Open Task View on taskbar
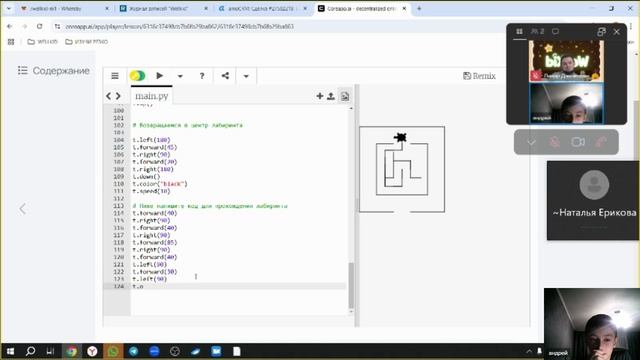 (x=50, y=351)
